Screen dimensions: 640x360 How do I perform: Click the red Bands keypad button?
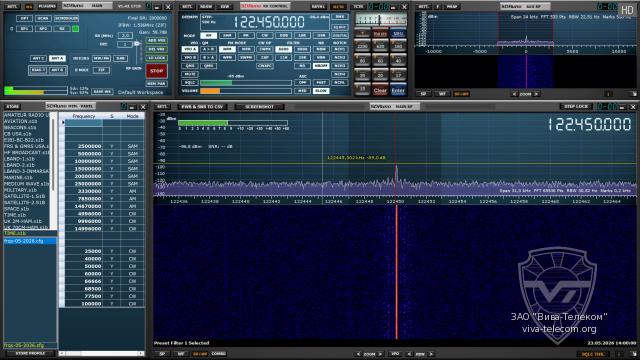pyautogui.click(x=380, y=33)
